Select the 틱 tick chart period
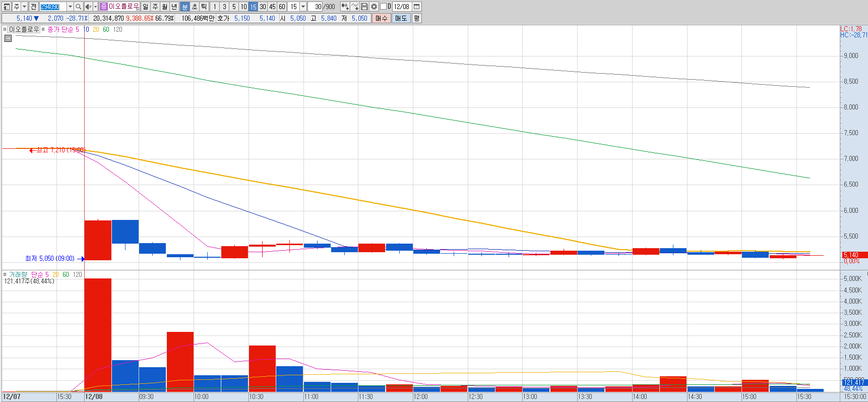 204,7
